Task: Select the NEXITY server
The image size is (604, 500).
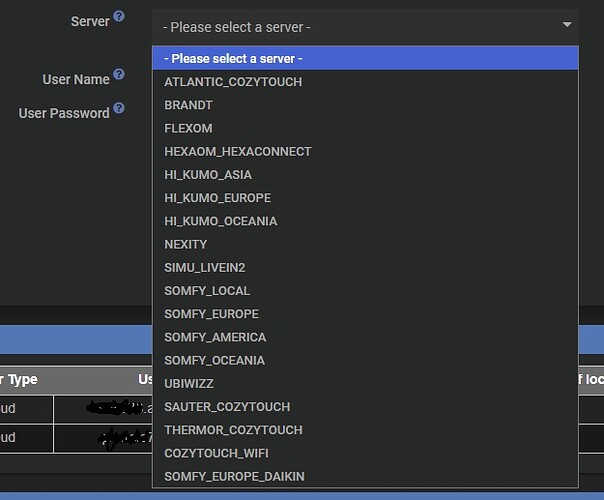Action: coord(365,244)
